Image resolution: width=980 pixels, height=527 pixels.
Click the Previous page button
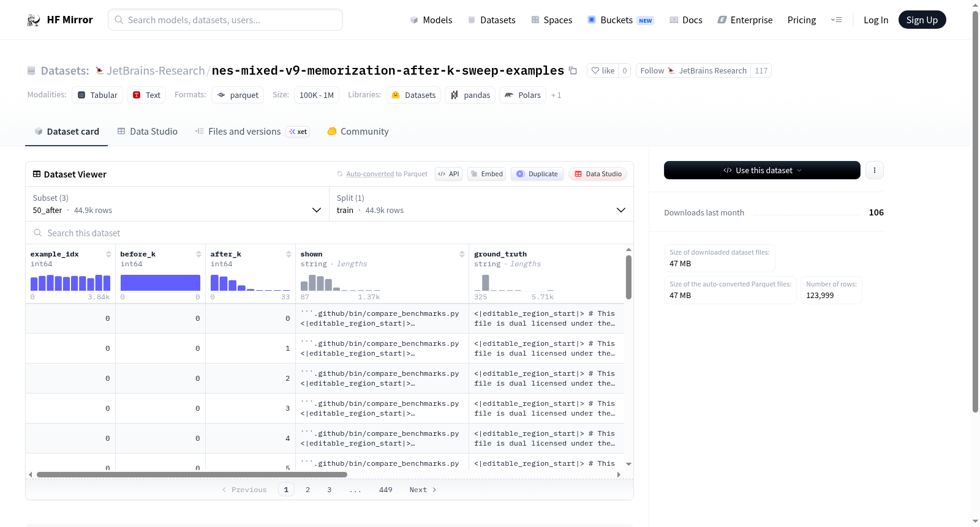[244, 490]
